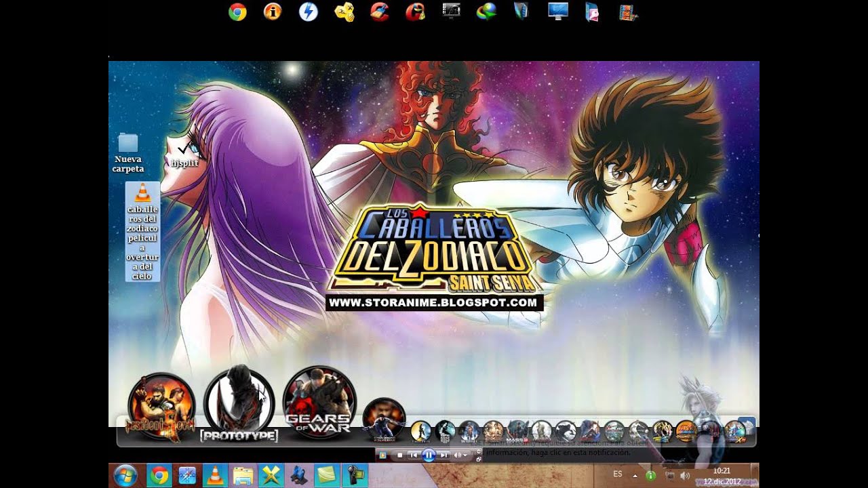Open volume dropdown arrow in mini player
This screenshot has height=488, width=868.
point(465,455)
